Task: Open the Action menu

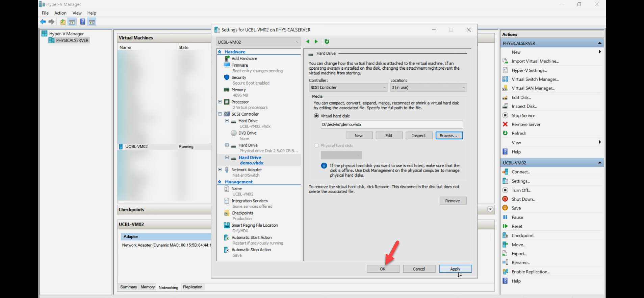Action: pos(60,13)
